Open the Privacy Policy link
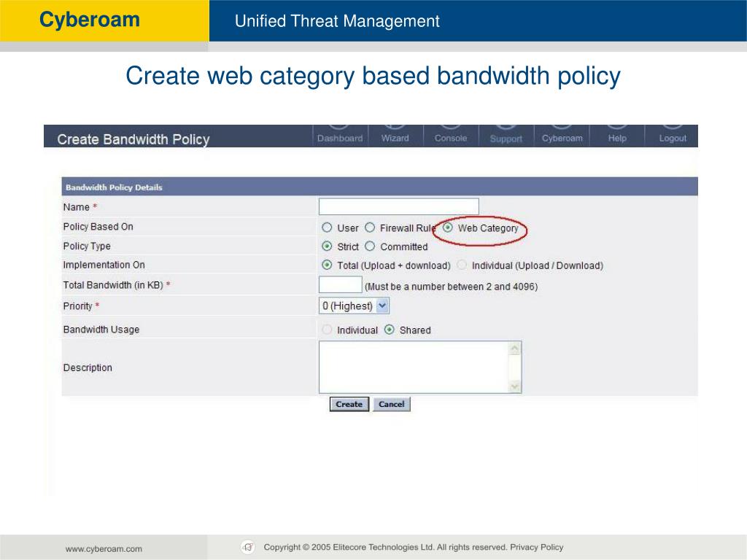747x560 pixels. (536, 547)
